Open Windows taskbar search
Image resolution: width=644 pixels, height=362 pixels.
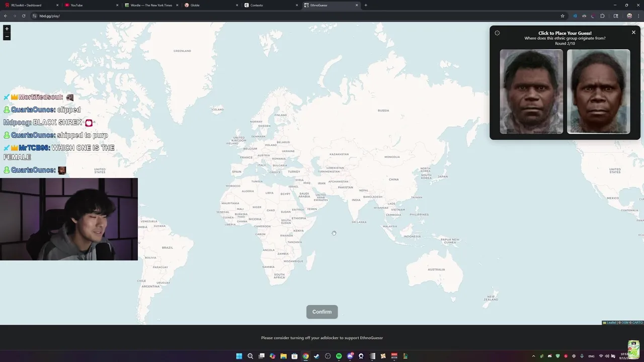(250, 356)
